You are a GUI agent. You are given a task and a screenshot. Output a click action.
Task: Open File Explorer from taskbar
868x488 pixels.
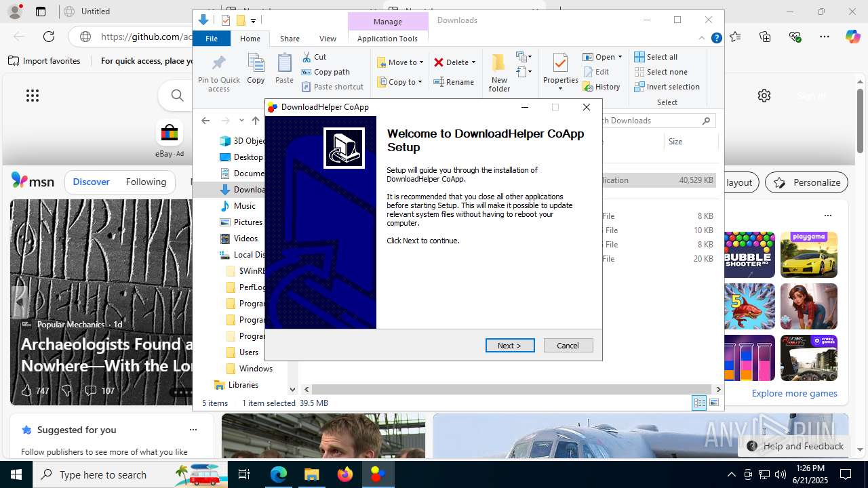(x=312, y=474)
